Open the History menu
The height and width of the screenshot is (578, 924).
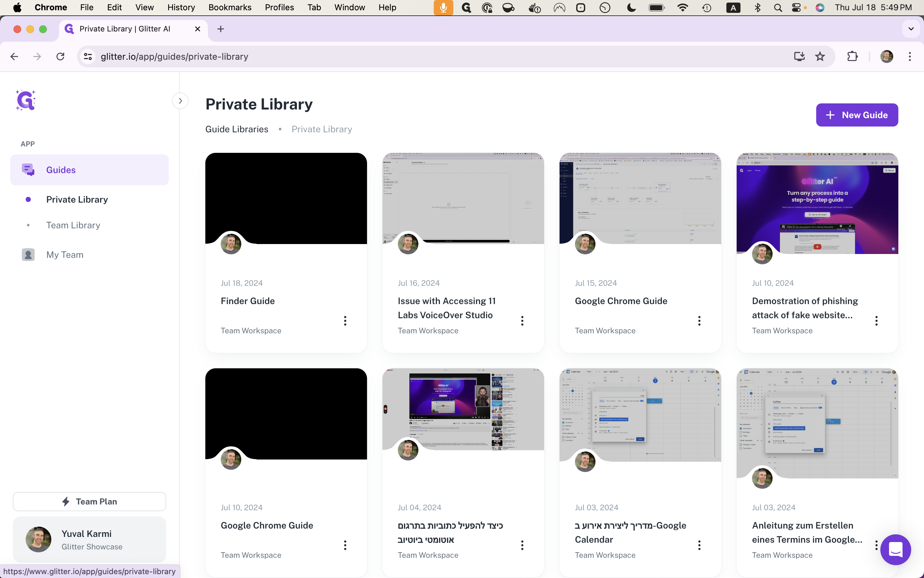coord(181,7)
